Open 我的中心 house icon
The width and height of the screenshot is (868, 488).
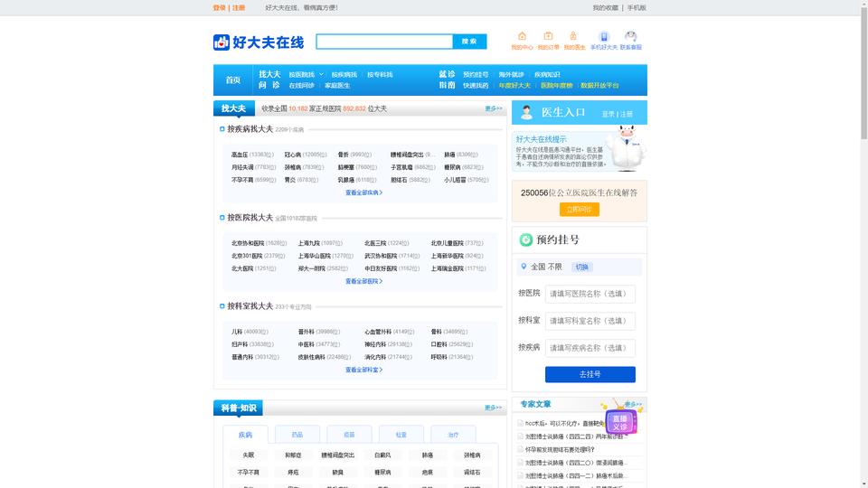point(522,36)
